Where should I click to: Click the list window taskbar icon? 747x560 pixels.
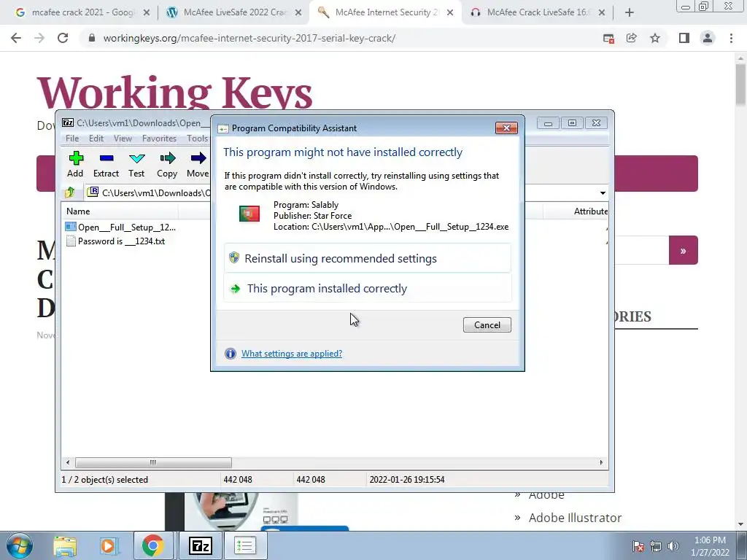pos(245,545)
